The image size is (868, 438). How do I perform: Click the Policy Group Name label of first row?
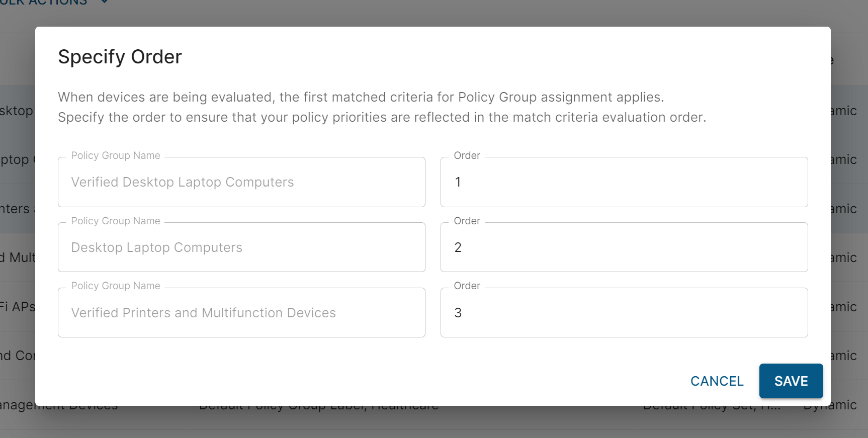coord(116,156)
